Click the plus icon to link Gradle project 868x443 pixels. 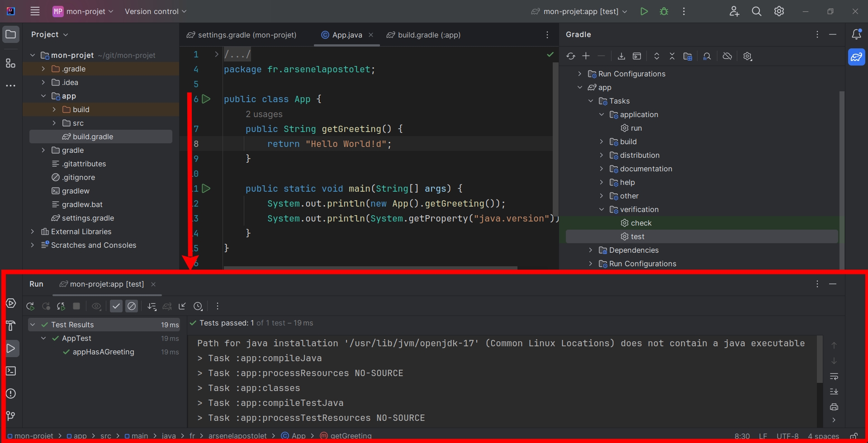click(x=586, y=56)
